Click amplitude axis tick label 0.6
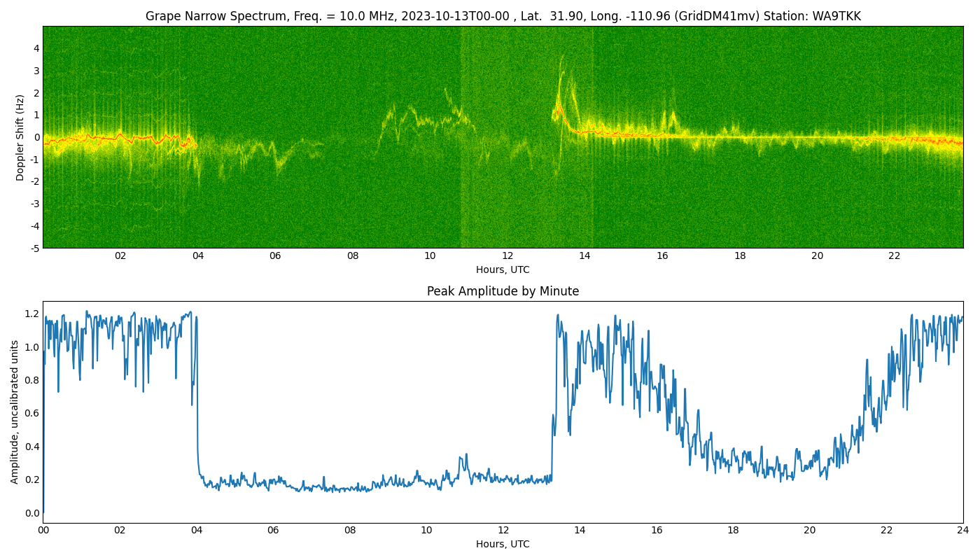The width and height of the screenshot is (980, 560). click(32, 413)
